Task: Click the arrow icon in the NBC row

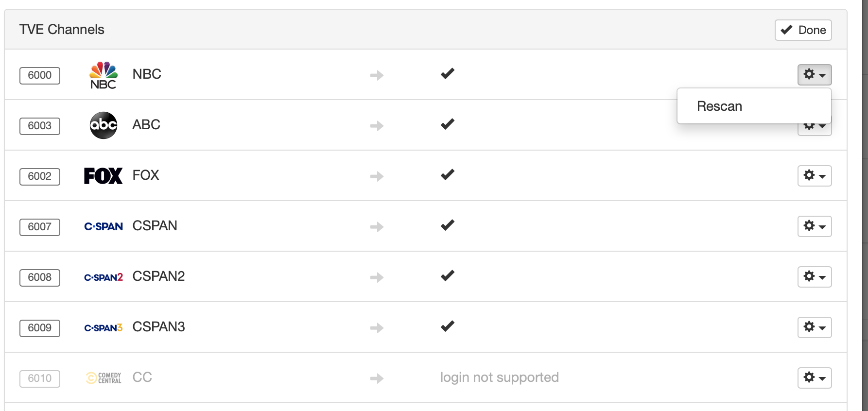Action: (377, 75)
